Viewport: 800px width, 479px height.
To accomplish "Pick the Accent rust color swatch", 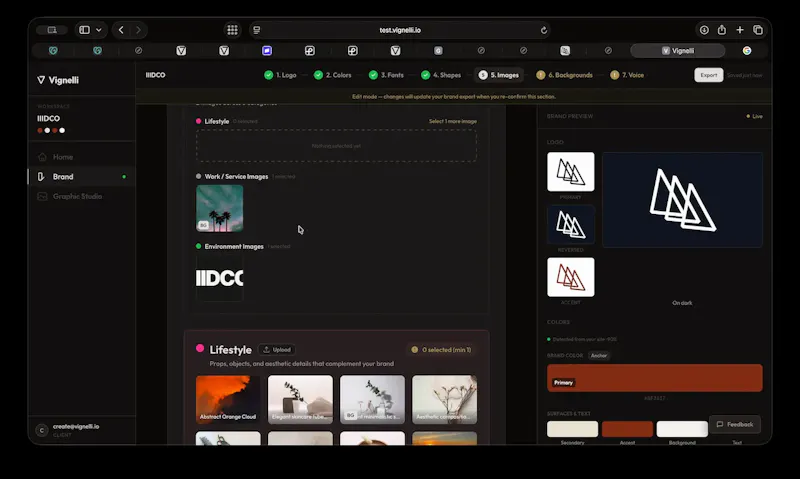I will pos(627,429).
